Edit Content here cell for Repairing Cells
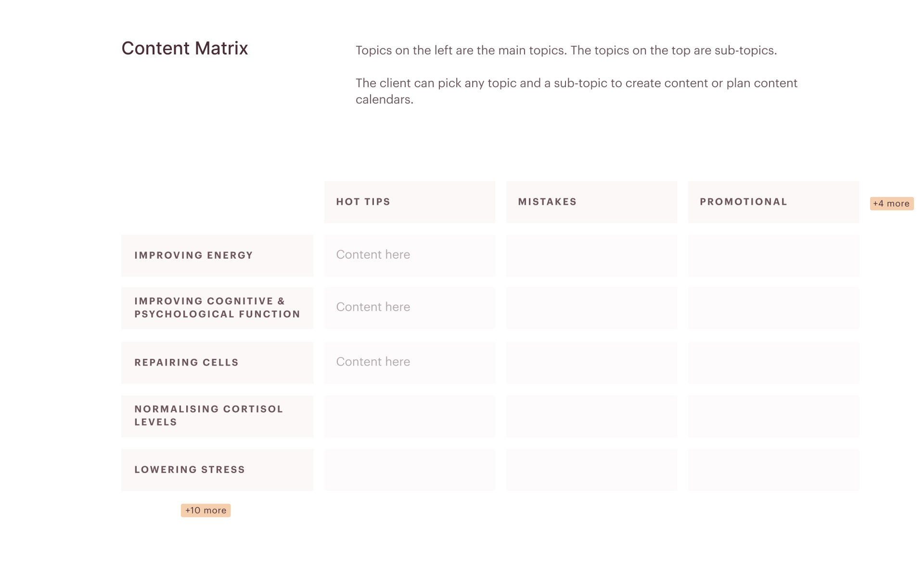The height and width of the screenshot is (565, 924). 410,363
